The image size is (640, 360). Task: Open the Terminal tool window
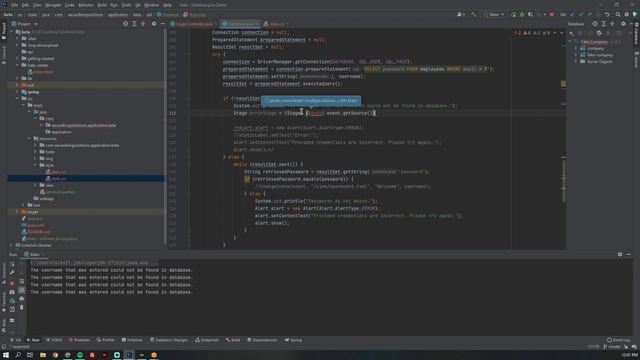click(132, 340)
